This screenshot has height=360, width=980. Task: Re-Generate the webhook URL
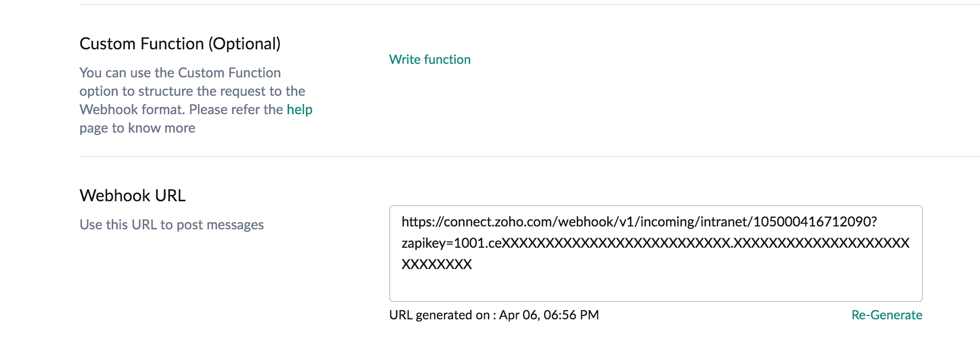coord(887,315)
